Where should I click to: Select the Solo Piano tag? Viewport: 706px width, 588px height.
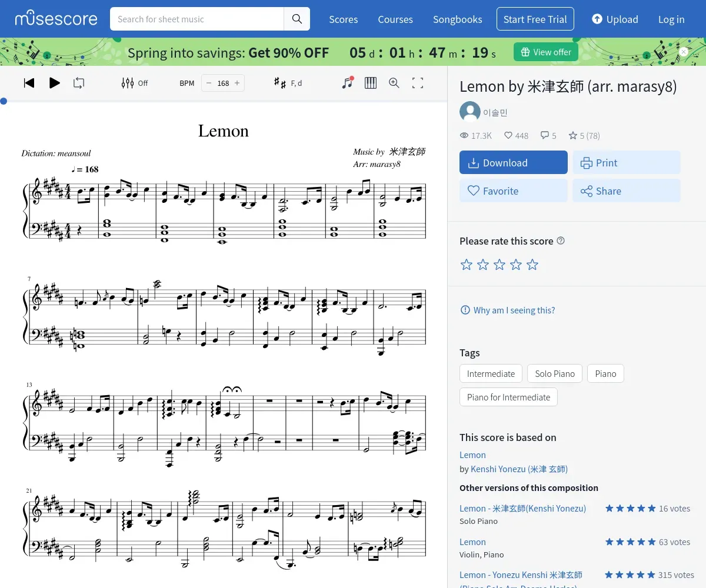(555, 373)
